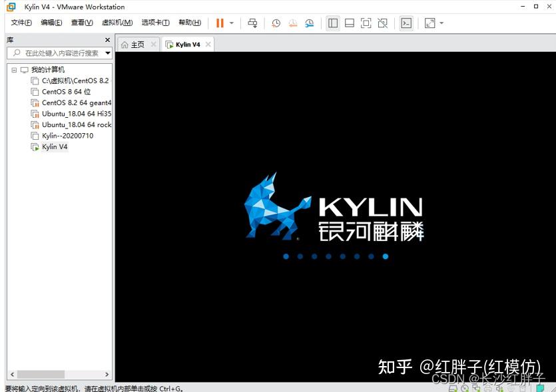The width and height of the screenshot is (556, 392).
Task: Toggle the thumbnail bar view
Action: tap(350, 23)
